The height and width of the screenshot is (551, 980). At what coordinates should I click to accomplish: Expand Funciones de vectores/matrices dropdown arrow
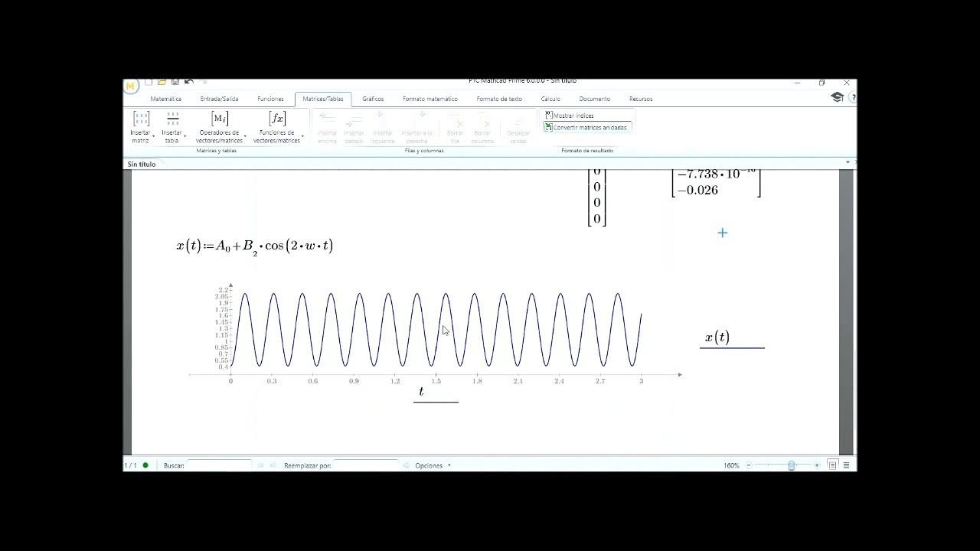302,136
